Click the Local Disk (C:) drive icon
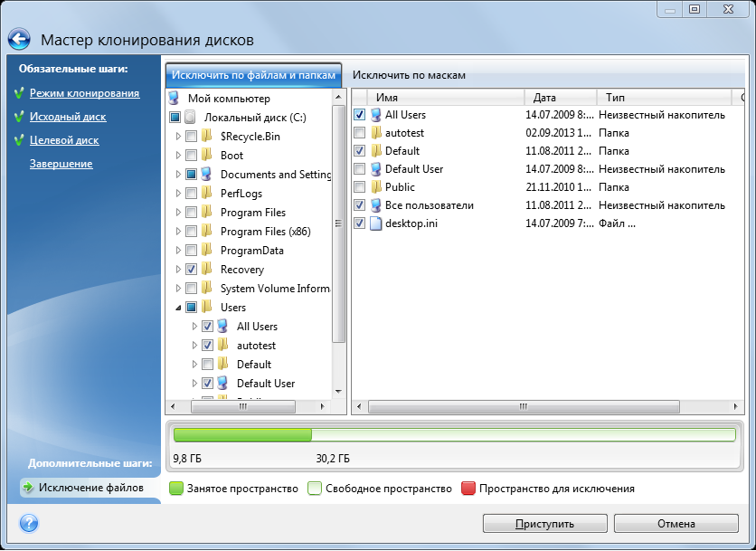The height and width of the screenshot is (551, 756). point(191,118)
